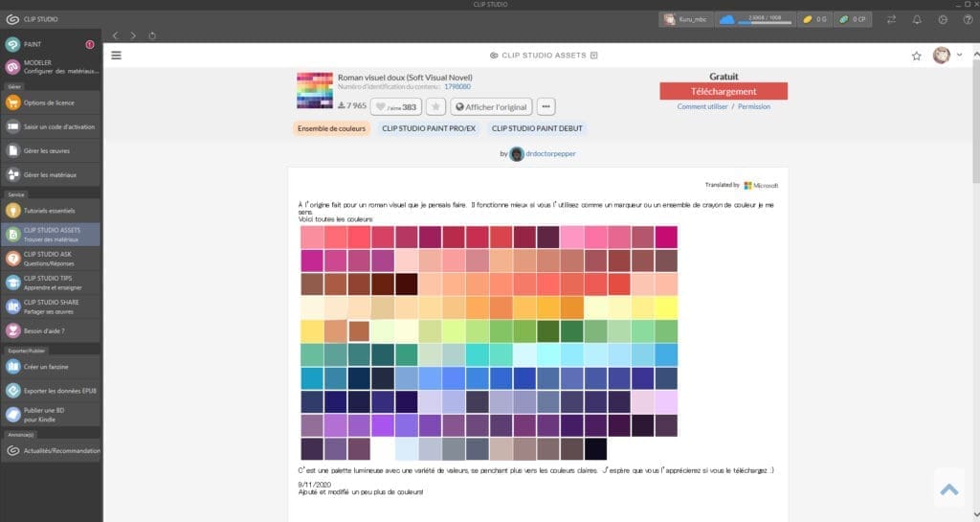Open the Permission link
980x522 pixels.
click(754, 107)
